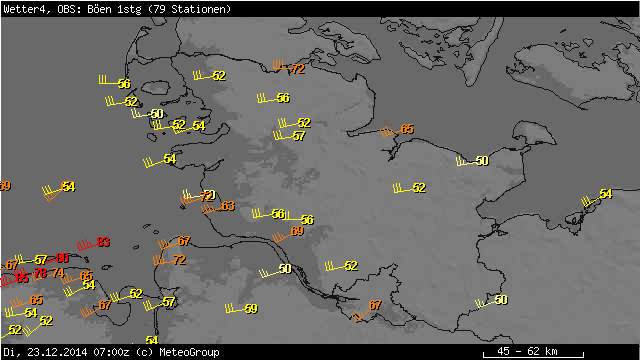Click the 45 - 62 km scale bar
640x360 pixels.
click(533, 352)
